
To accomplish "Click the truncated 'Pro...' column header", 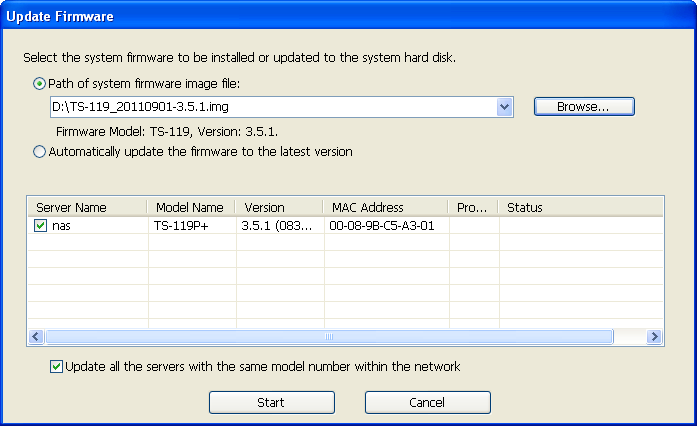I will [473, 208].
